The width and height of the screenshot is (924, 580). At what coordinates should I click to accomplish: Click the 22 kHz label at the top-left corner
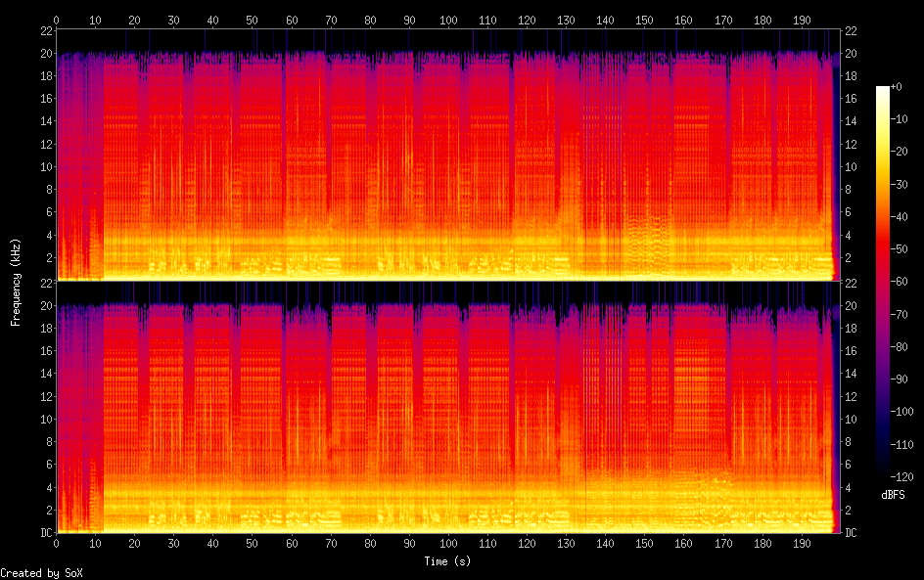coord(45,30)
